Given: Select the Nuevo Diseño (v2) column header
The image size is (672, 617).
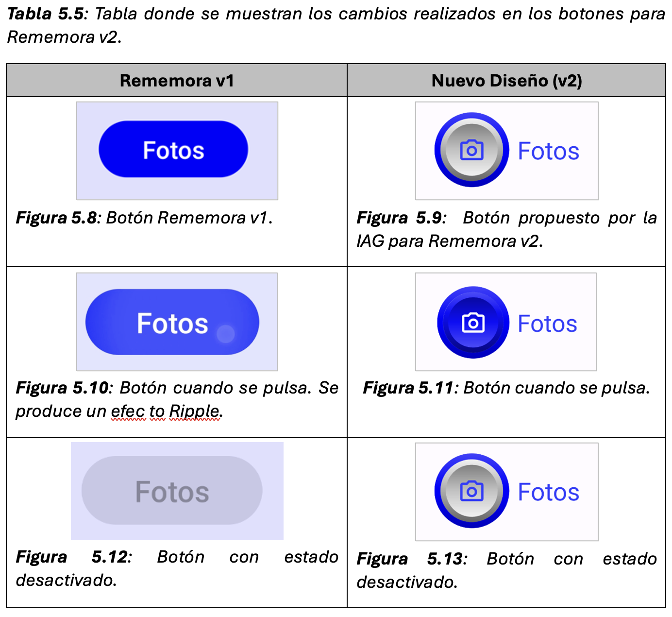Looking at the screenshot, I should (506, 81).
